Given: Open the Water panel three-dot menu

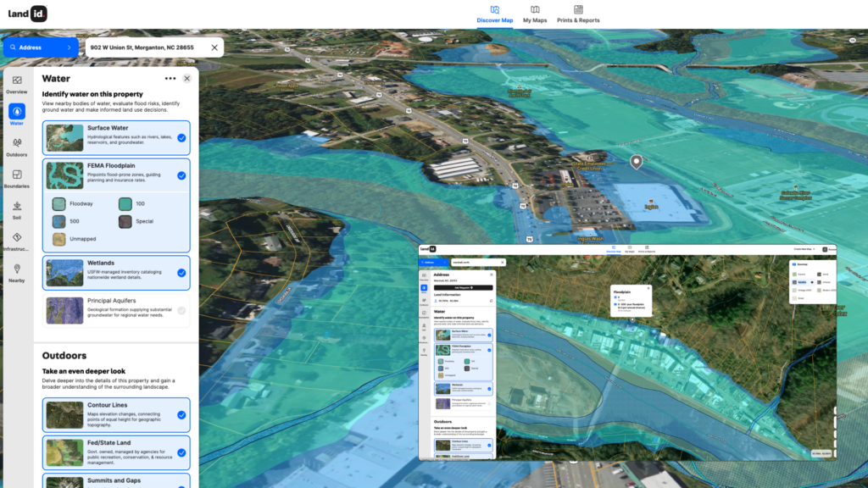Looking at the screenshot, I should tap(170, 78).
